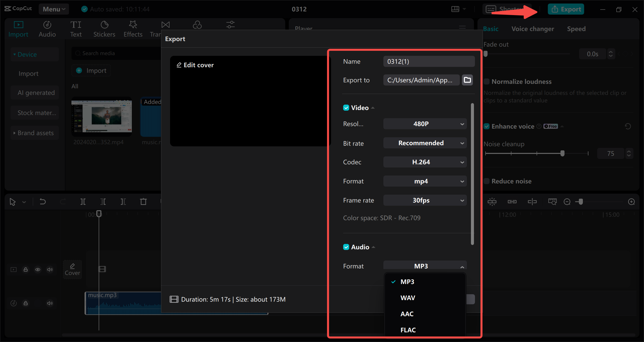Select FLAC from audio format dropdown
Viewport: 644px width, 342px height.
[408, 330]
